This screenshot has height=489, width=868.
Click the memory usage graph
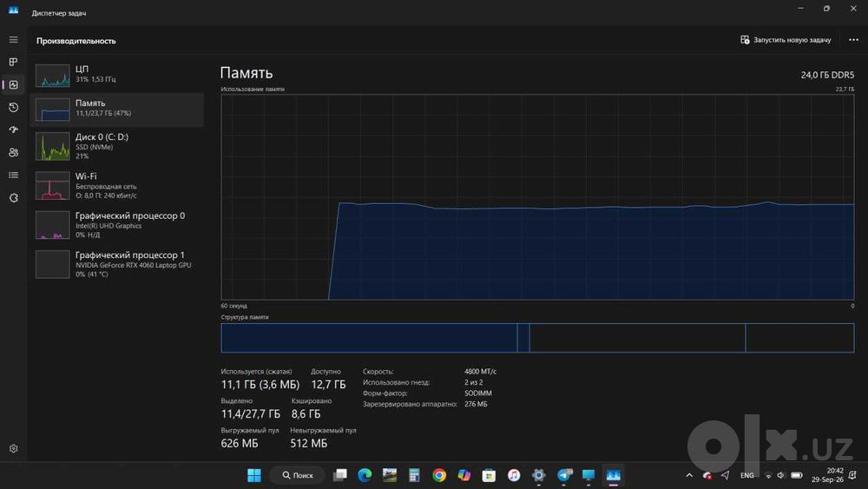[537, 197]
